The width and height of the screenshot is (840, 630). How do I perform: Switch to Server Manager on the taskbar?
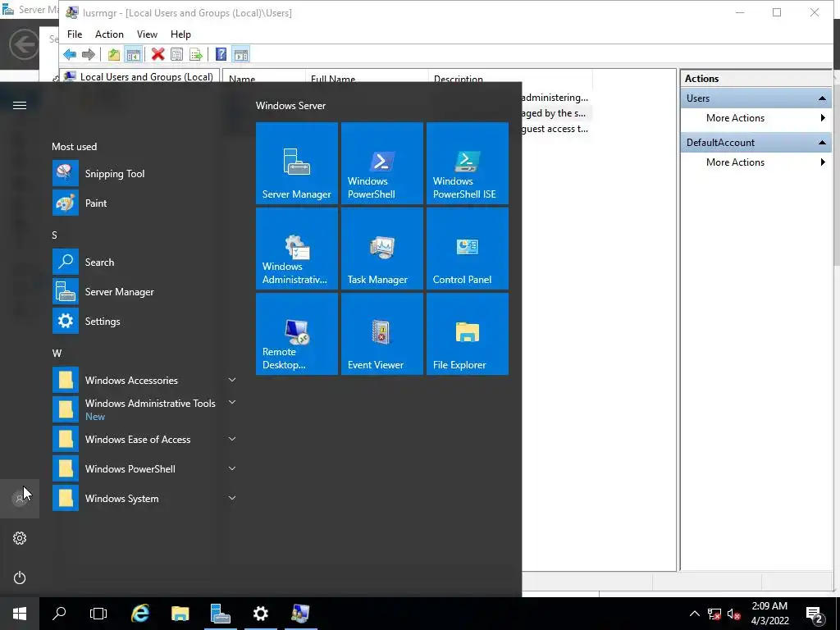click(x=220, y=614)
